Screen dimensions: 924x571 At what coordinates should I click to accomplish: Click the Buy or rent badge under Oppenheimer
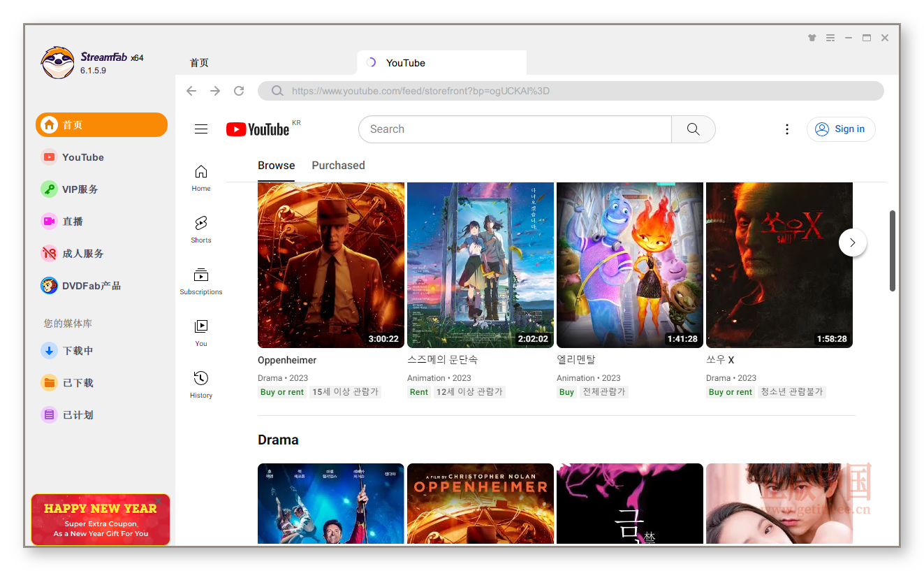click(282, 392)
